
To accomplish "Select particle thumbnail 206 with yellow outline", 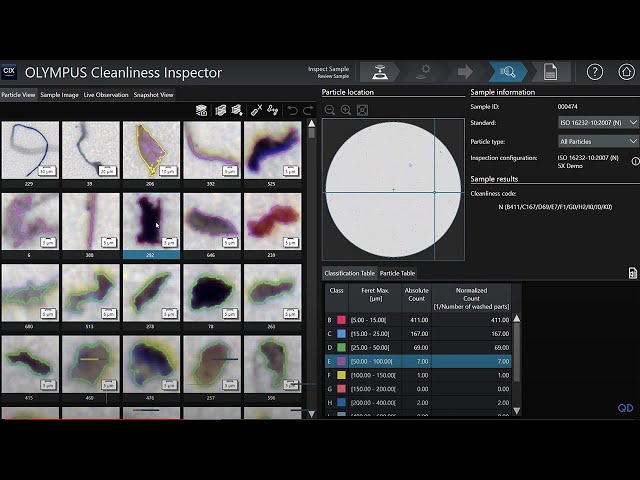I will [x=151, y=150].
